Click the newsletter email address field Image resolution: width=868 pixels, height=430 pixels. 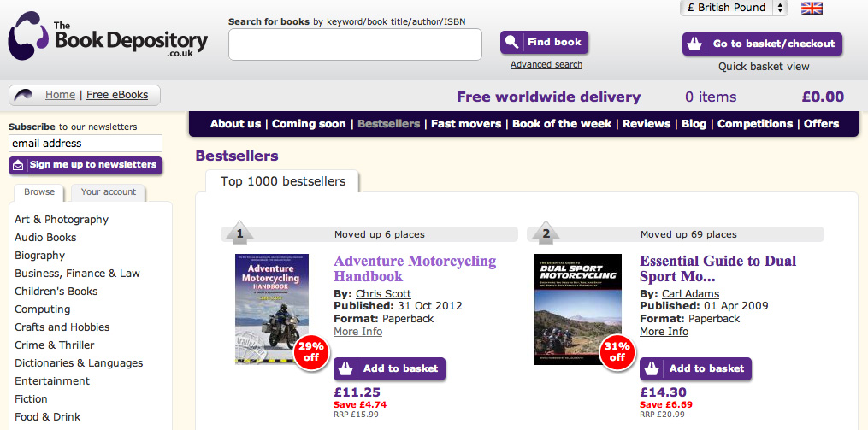coord(86,144)
